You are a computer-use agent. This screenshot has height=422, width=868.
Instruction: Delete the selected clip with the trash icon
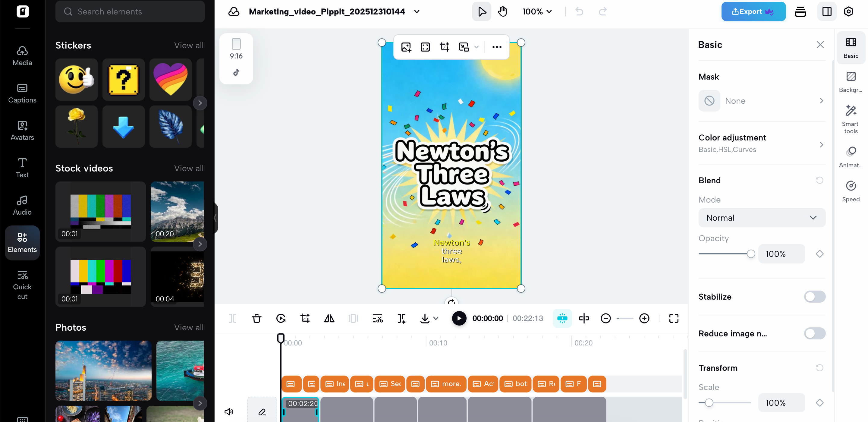coord(257,318)
